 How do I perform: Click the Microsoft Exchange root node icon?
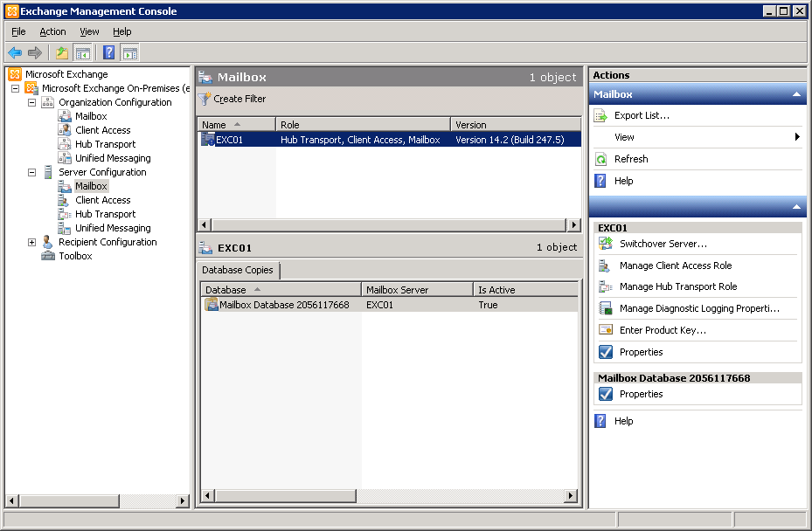coord(15,74)
